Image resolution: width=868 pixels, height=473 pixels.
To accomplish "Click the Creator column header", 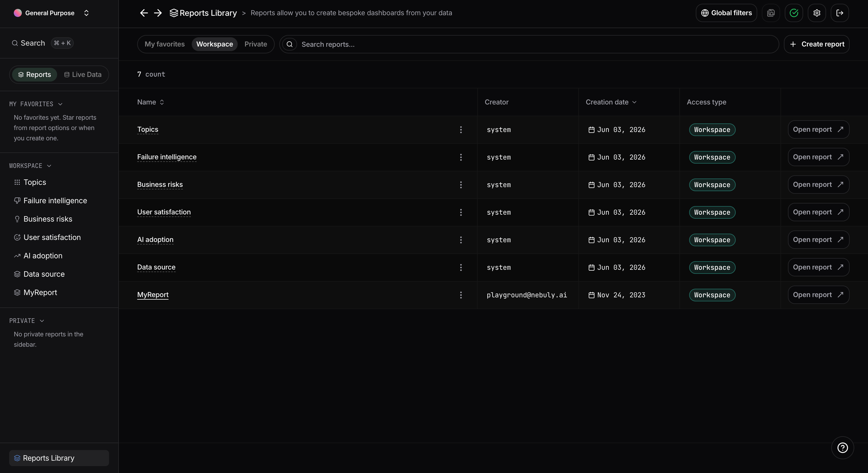I will point(496,102).
